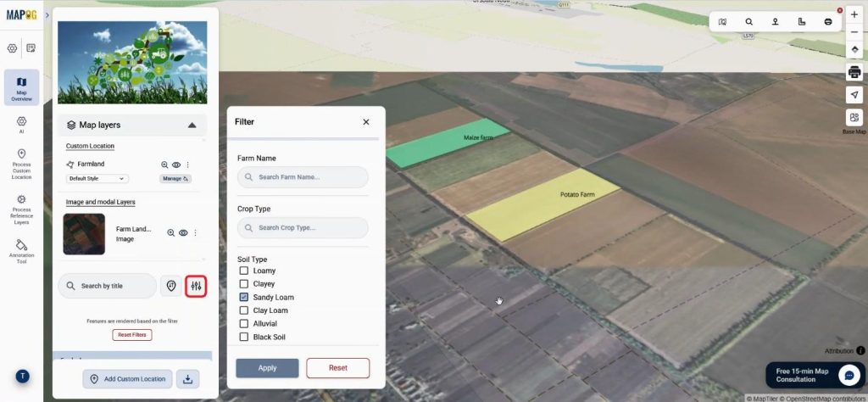Click the measure ruler tool in toolbar
Viewport: 868px width, 402px height.
tap(802, 22)
